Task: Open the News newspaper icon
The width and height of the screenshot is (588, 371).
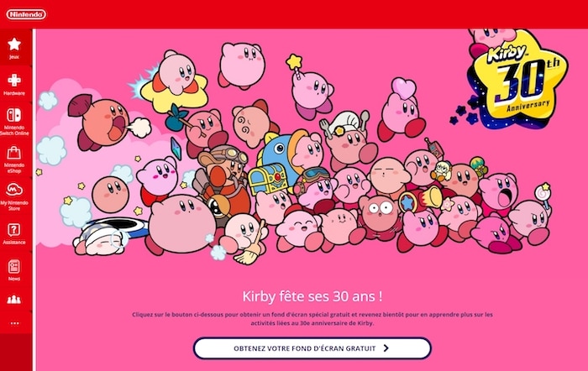Action: click(x=14, y=266)
